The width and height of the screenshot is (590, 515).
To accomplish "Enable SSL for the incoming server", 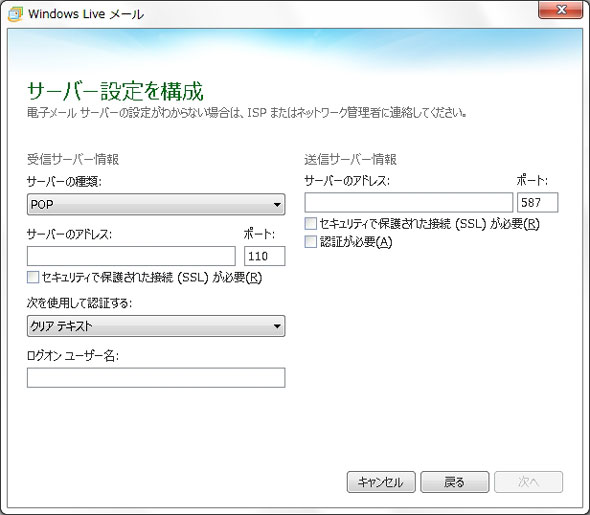I will tap(33, 277).
